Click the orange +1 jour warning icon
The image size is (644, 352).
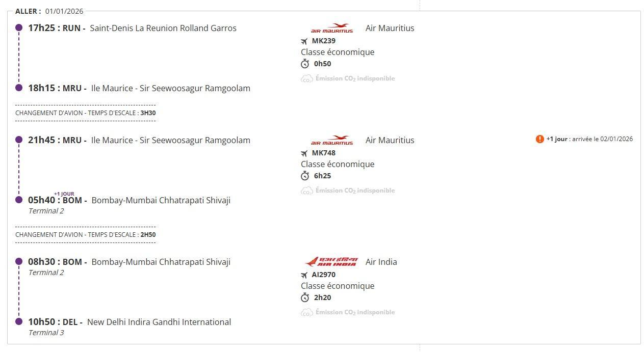[x=539, y=139]
